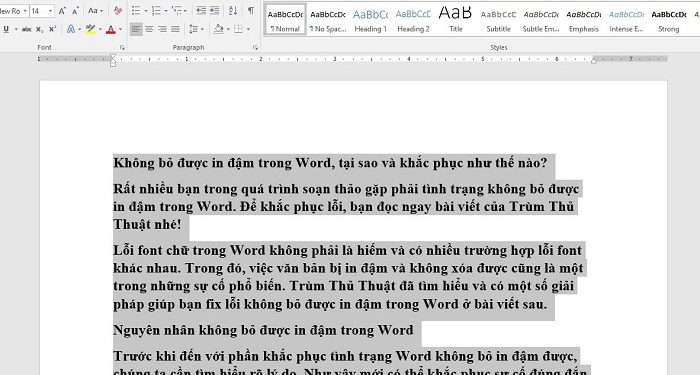This screenshot has height=375, width=700.
Task: Open font color dropdown arrow
Action: [120, 29]
